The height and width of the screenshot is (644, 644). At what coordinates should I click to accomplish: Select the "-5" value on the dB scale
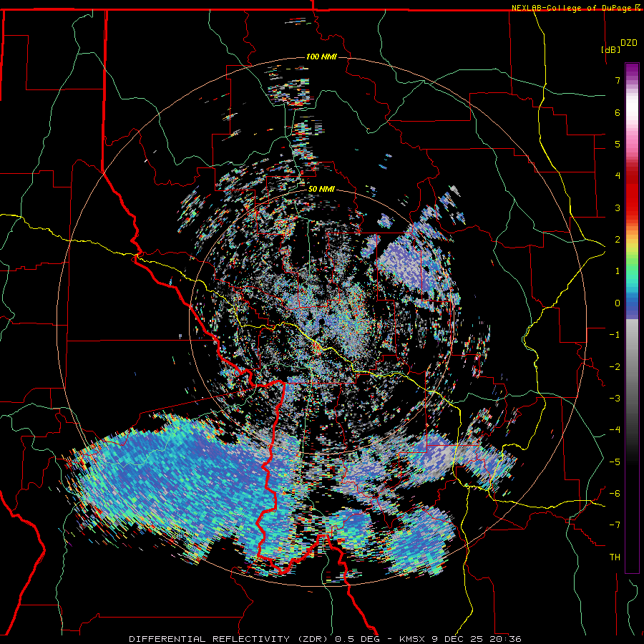615,462
